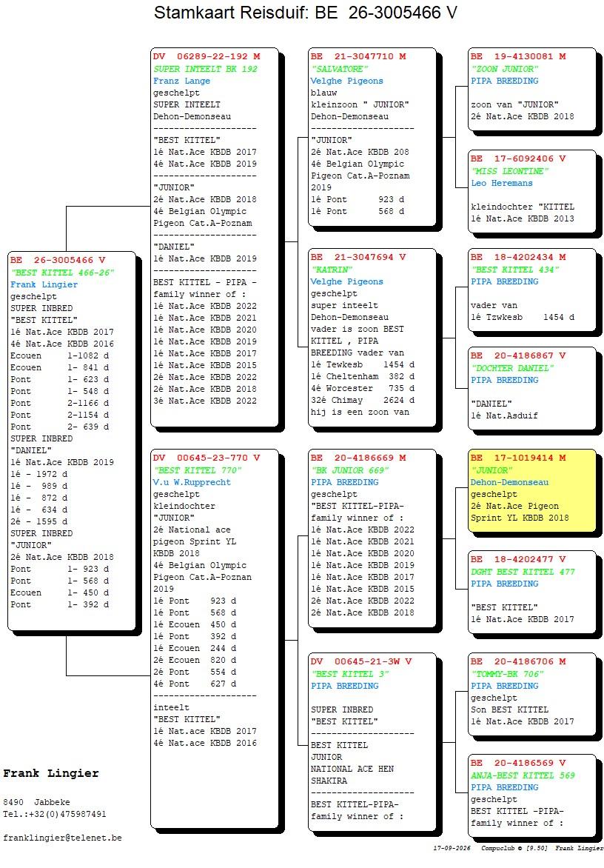Click 'PIPA BREEDING' under BEST KITTEL 434
The image size is (604, 868).
tap(505, 281)
